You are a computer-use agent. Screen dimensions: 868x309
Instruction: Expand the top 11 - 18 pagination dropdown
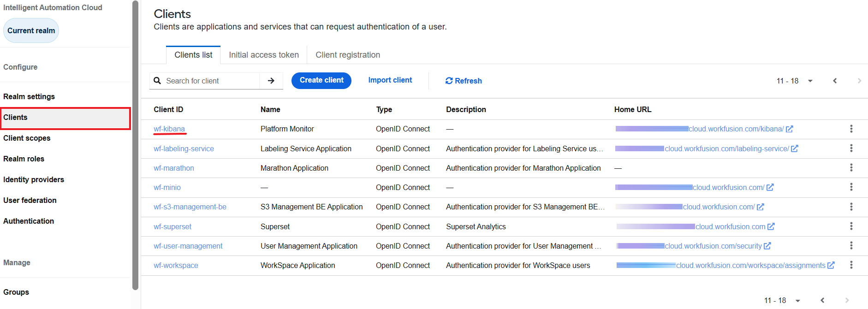click(x=810, y=81)
